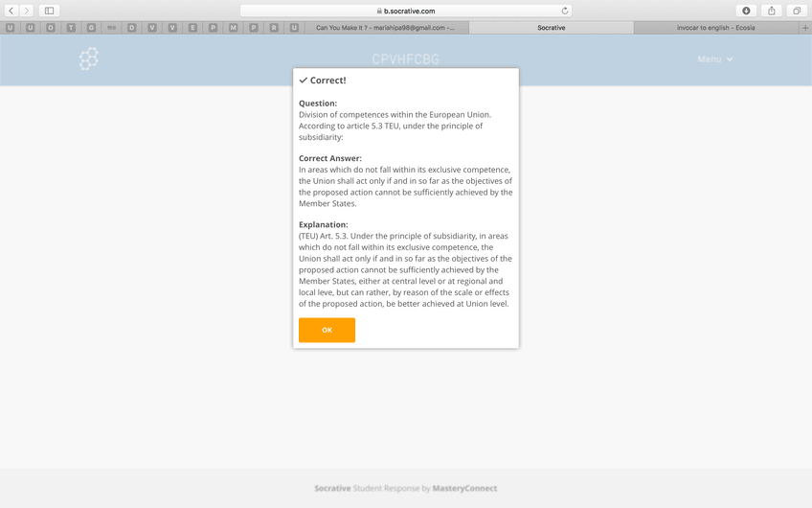Open the pinned tab labeled wc

click(111, 28)
